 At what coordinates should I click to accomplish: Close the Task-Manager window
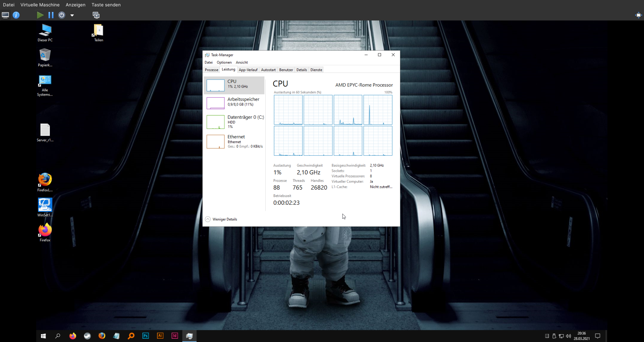click(393, 55)
